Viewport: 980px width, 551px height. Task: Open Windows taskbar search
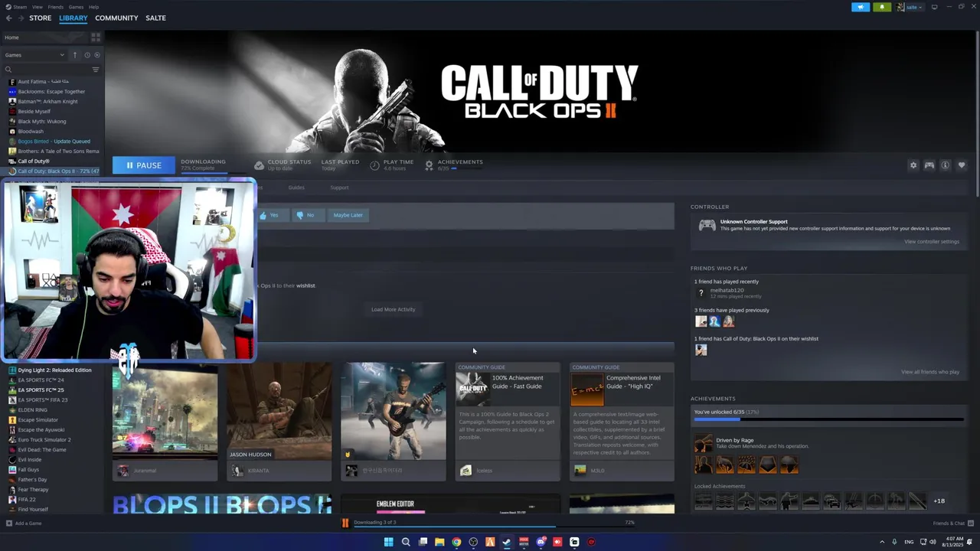[406, 542]
